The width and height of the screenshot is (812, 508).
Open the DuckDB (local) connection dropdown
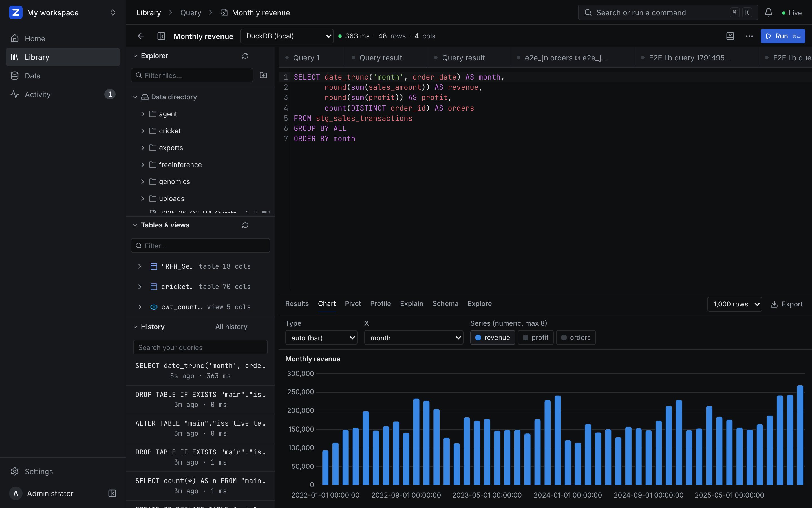click(287, 36)
